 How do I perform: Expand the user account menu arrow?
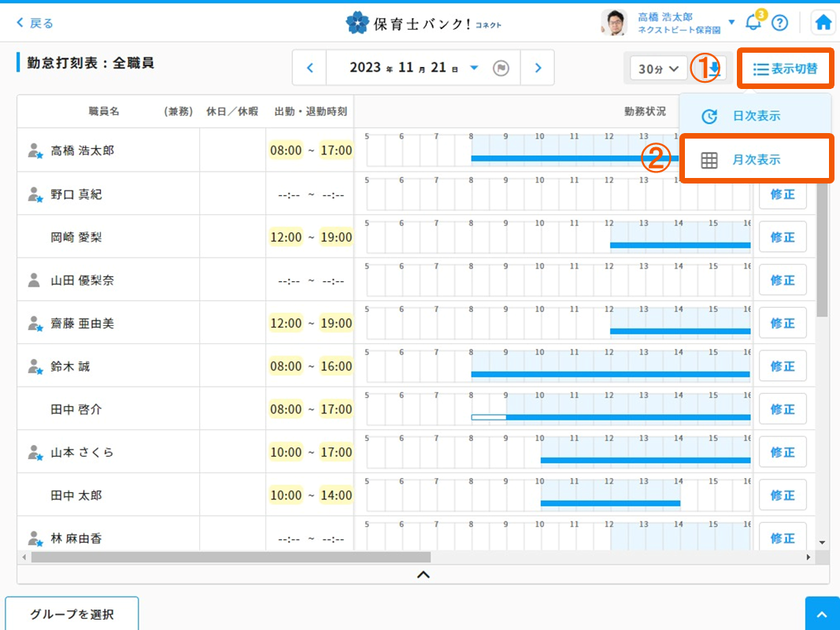732,23
